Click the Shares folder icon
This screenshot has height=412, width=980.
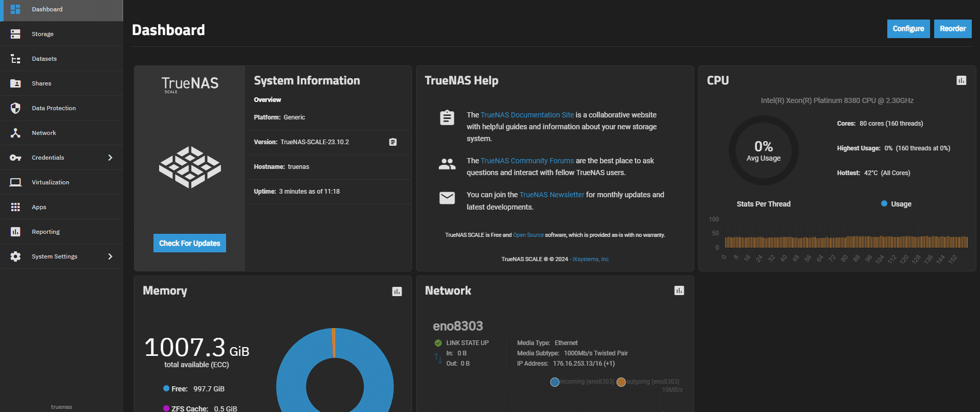(x=15, y=83)
